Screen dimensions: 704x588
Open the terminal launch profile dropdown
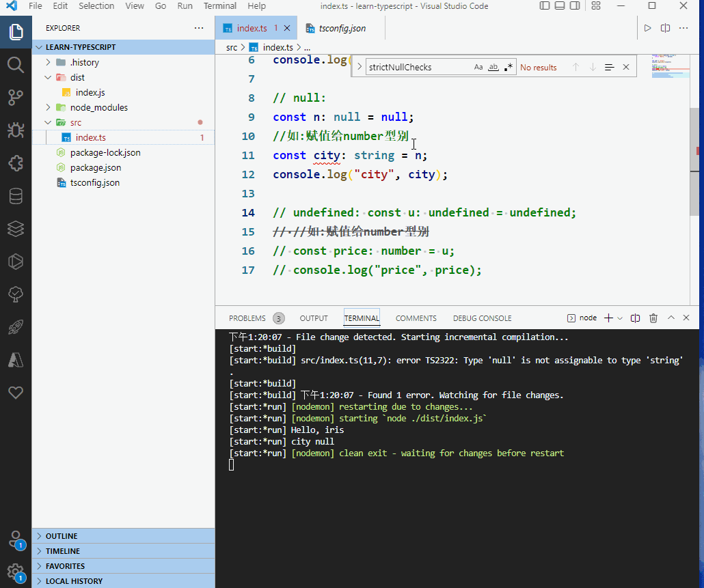(619, 318)
